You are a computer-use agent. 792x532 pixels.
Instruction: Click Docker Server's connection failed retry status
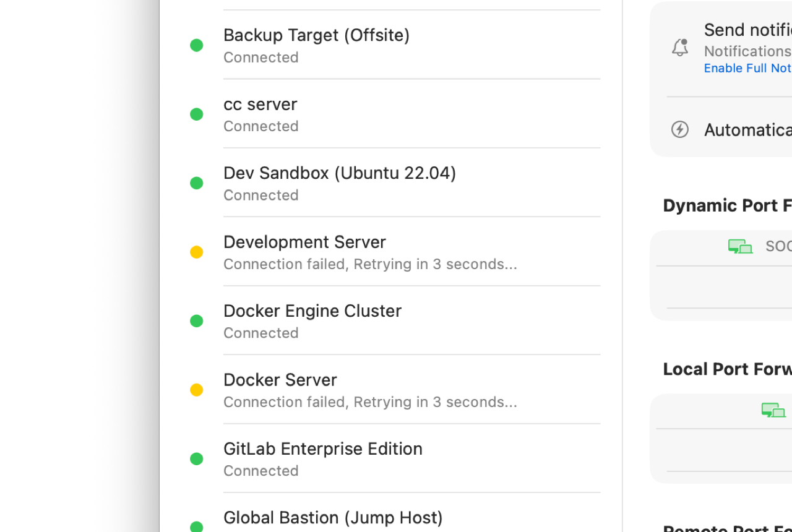[x=370, y=402]
